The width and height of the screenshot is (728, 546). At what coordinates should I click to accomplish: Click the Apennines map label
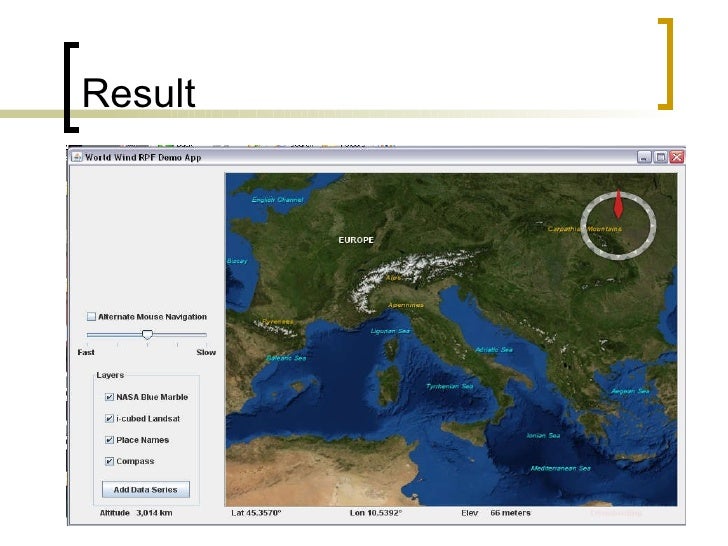406,305
